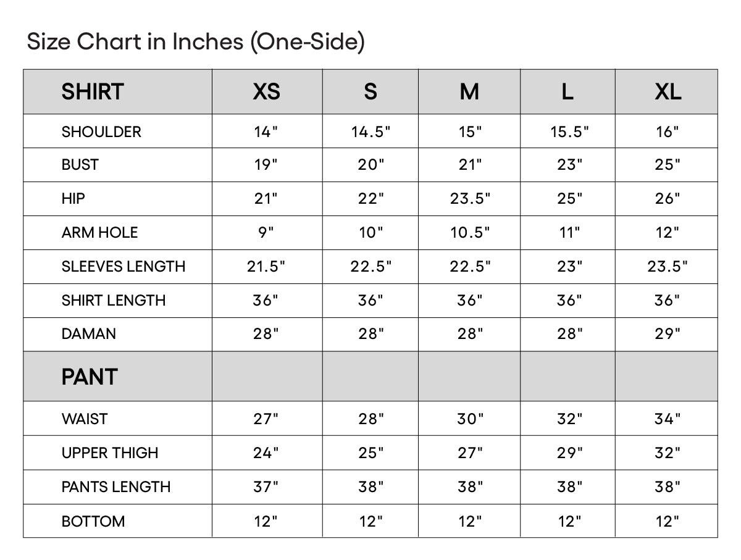Viewport: 741px width, 560px height.
Task: Select the 21.5" sleeves length value for XS
Action: (266, 267)
